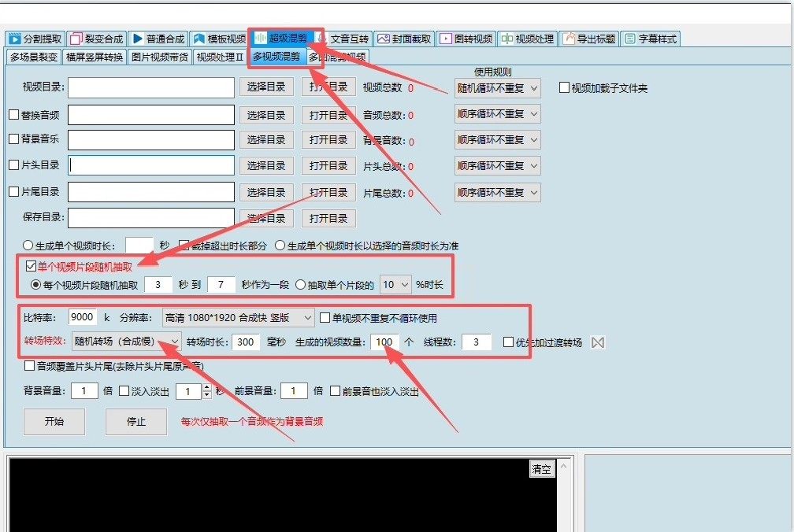Viewport: 794px width, 532px height.
Task: Click 选择目录 for 片头目录 row
Action: tap(266, 166)
